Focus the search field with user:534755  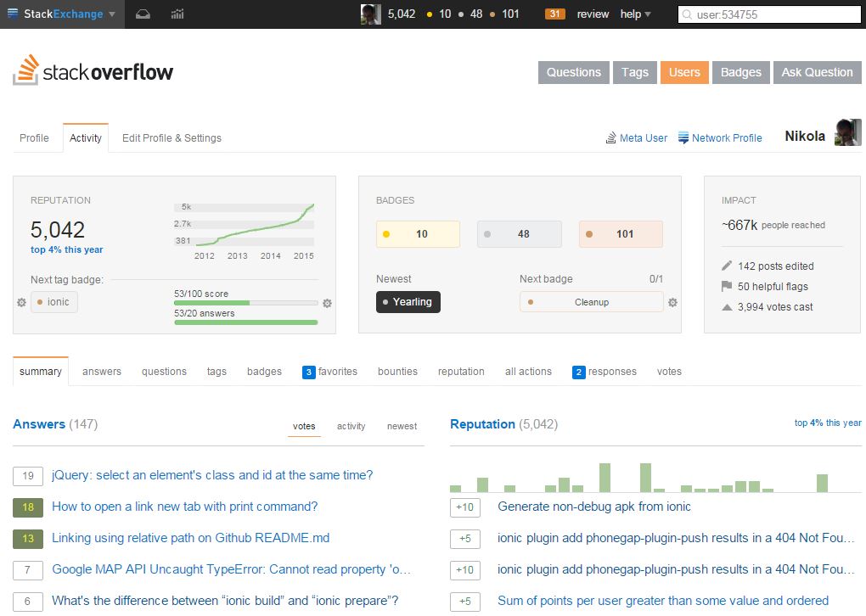coord(769,14)
